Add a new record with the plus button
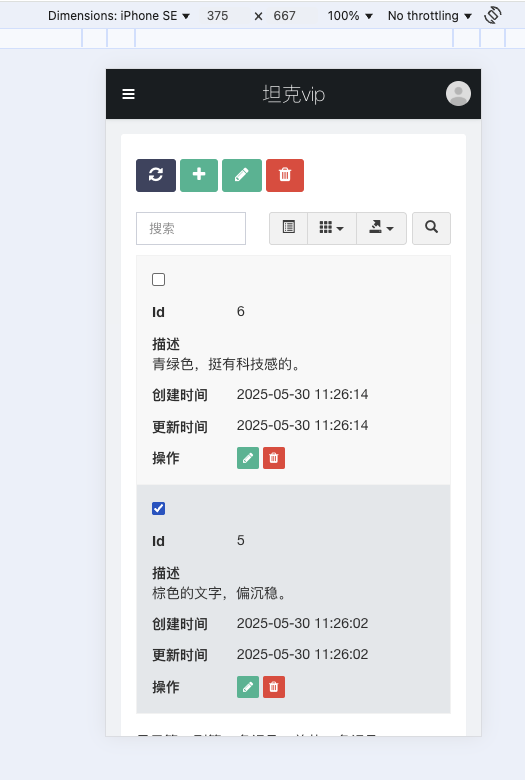525x780 pixels. (199, 175)
